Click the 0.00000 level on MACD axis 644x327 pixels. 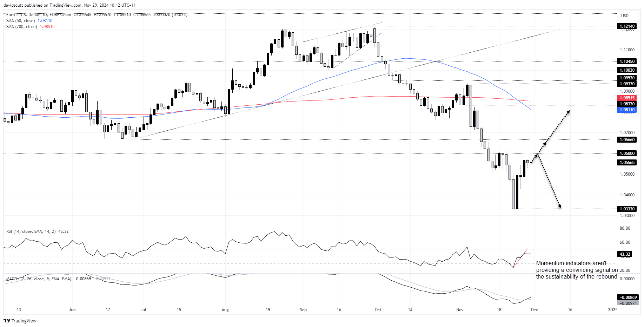click(x=627, y=279)
